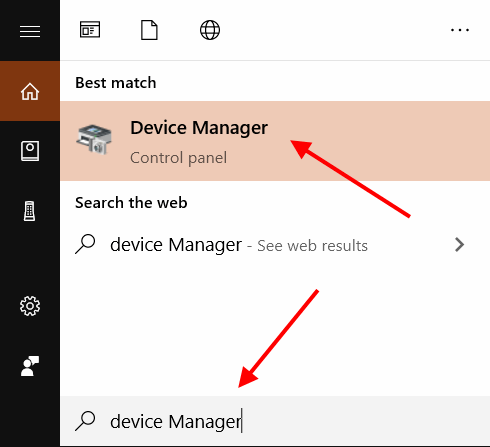Open Settings gear in the sidebar
The height and width of the screenshot is (447, 490).
(30, 306)
